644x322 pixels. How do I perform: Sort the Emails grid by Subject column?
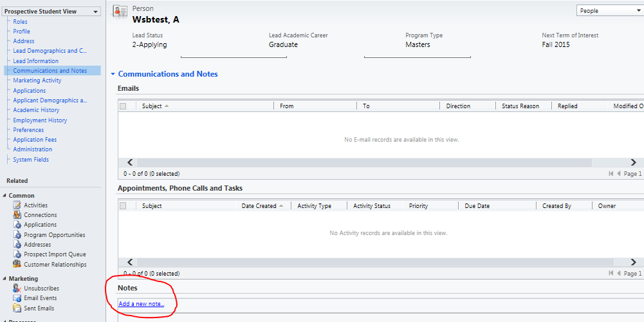(x=152, y=106)
